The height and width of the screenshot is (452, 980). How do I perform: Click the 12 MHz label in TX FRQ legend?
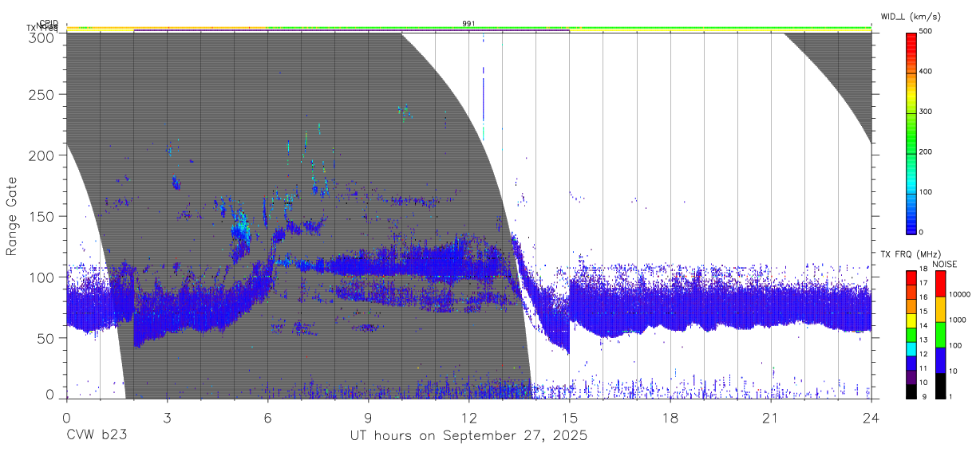coord(923,354)
